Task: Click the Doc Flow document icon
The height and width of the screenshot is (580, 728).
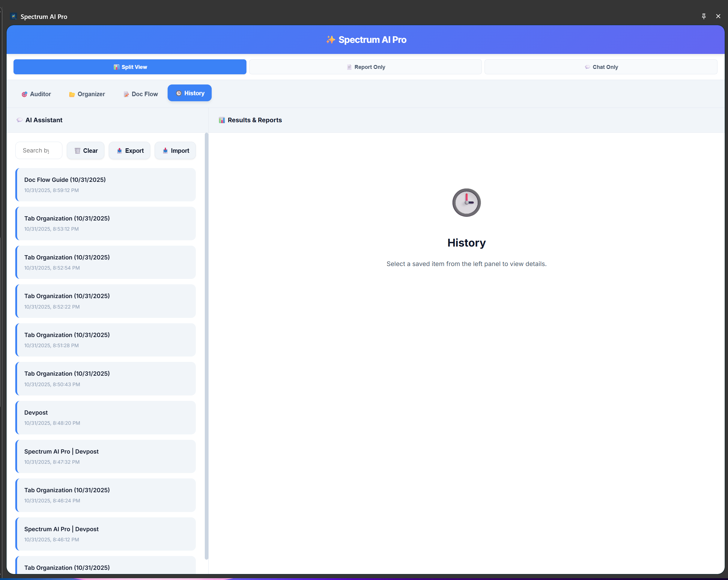Action: (x=126, y=94)
